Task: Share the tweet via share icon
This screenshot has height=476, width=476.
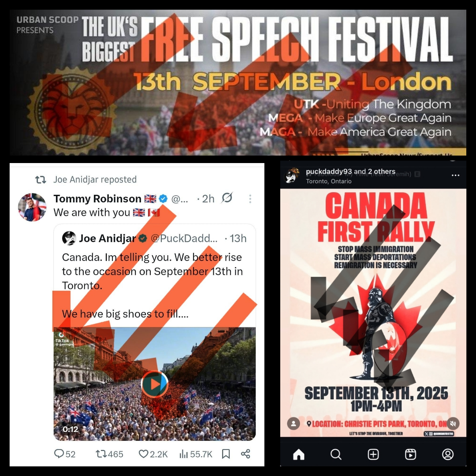Action: click(245, 454)
